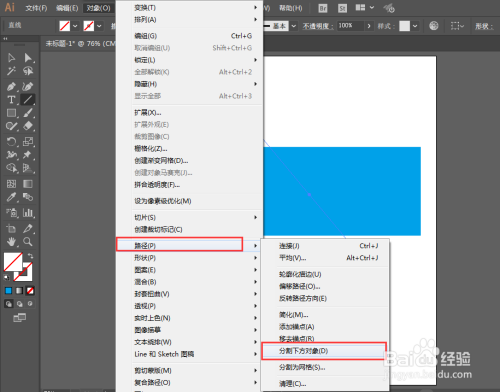Viewport: 500px width, 392px height.
Task: Enable Draw Inside mode
Action: (x=30, y=304)
